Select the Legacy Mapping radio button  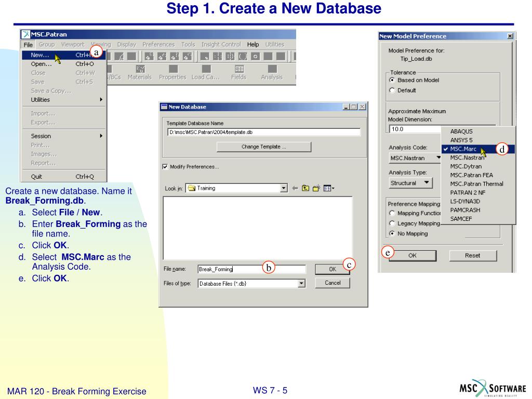[392, 223]
